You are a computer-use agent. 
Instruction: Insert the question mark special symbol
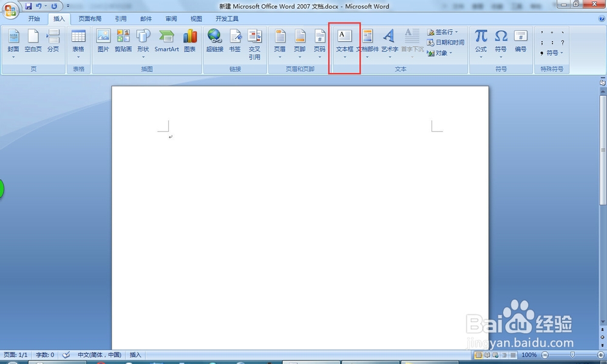[563, 42]
